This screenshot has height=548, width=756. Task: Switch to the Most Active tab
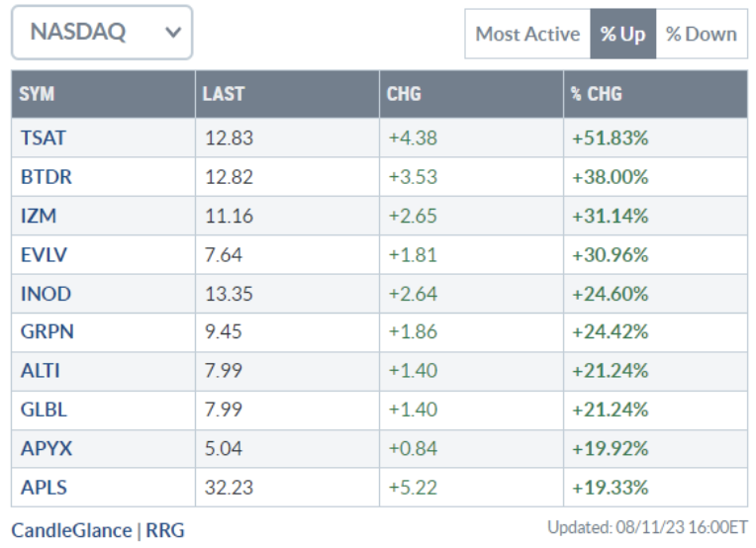pyautogui.click(x=527, y=34)
